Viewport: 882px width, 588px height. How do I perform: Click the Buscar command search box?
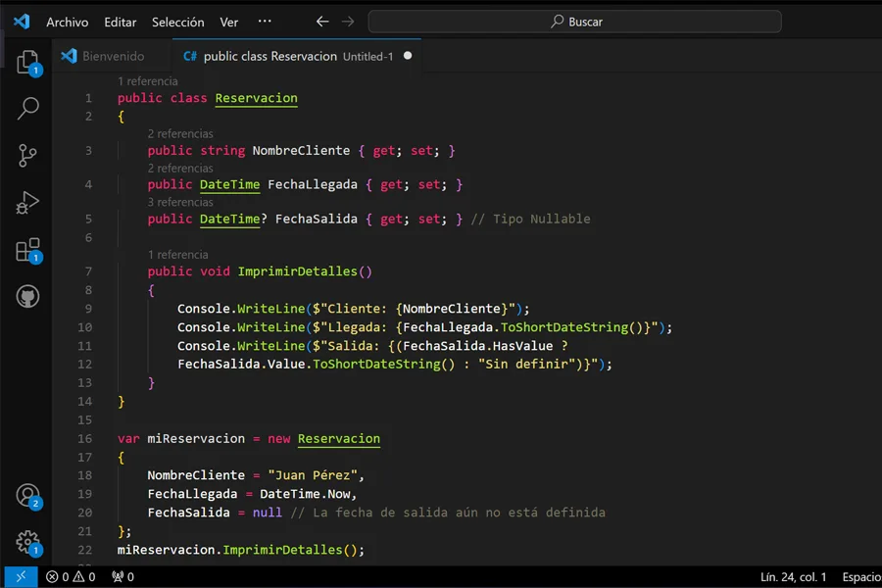(575, 22)
